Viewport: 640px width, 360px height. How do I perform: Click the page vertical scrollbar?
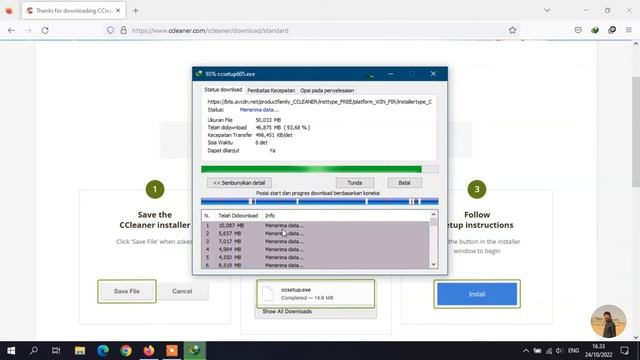636,131
